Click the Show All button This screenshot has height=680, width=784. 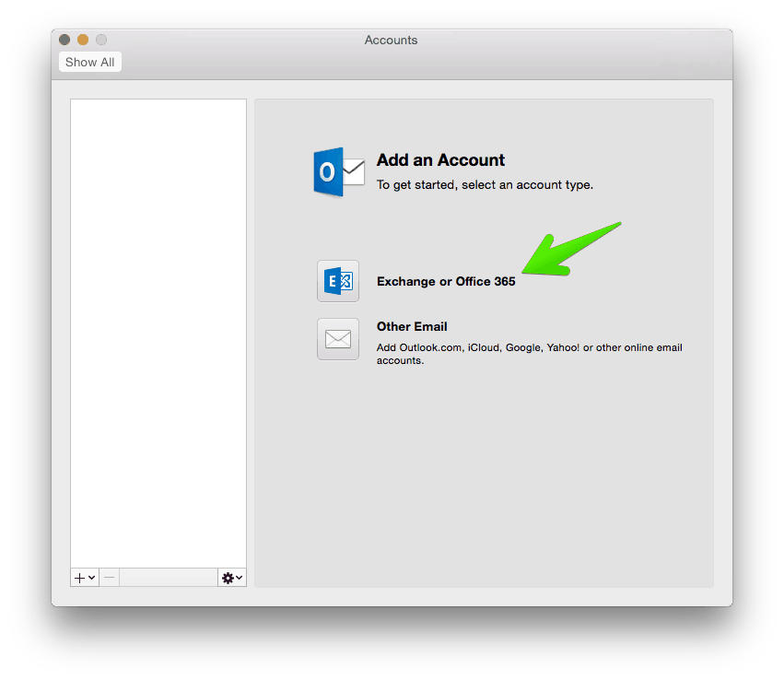pyautogui.click(x=90, y=62)
